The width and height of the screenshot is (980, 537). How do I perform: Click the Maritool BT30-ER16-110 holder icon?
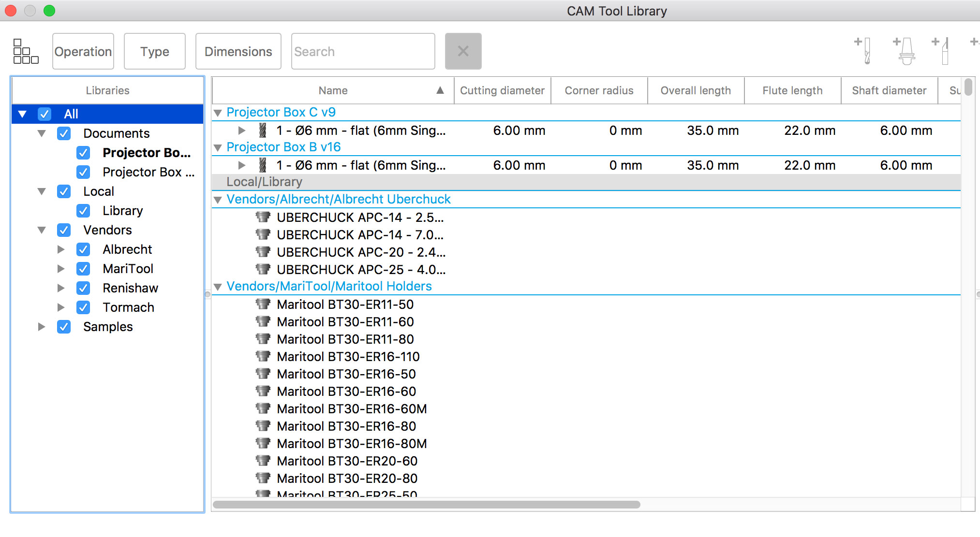263,356
